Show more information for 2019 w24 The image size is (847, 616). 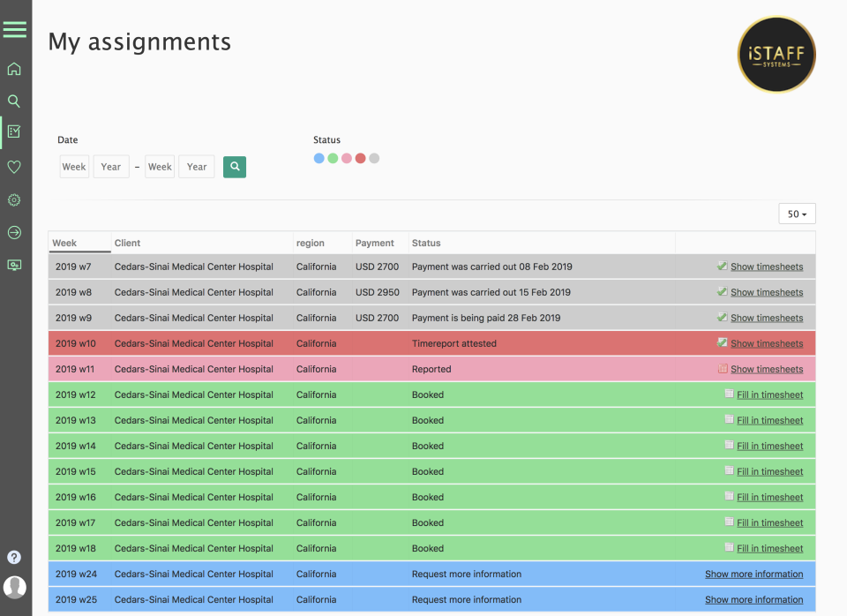(753, 574)
